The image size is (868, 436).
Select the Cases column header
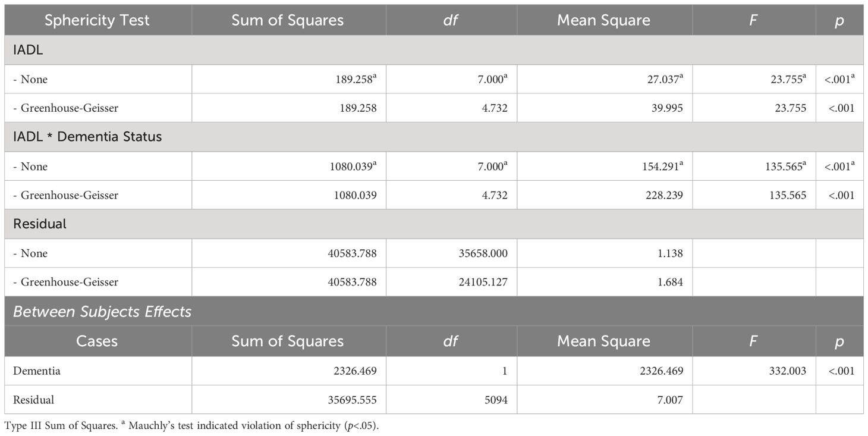98,341
